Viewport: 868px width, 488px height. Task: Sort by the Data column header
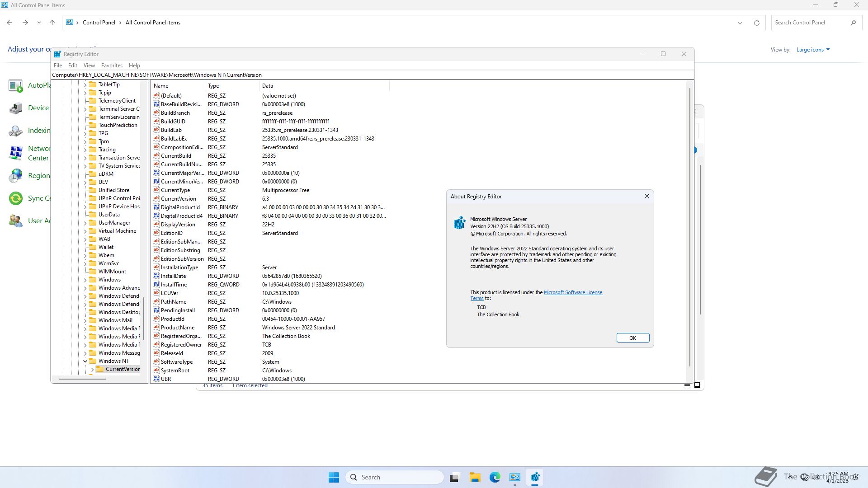[324, 86]
